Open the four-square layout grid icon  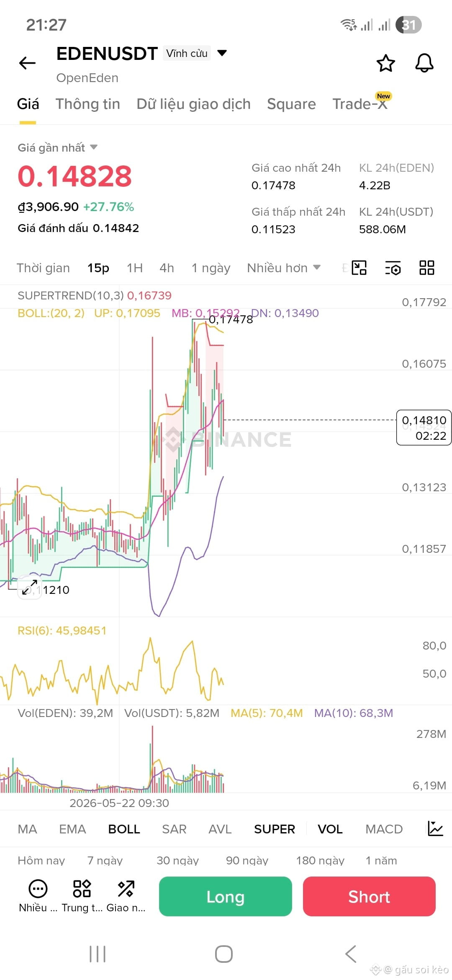pos(426,268)
